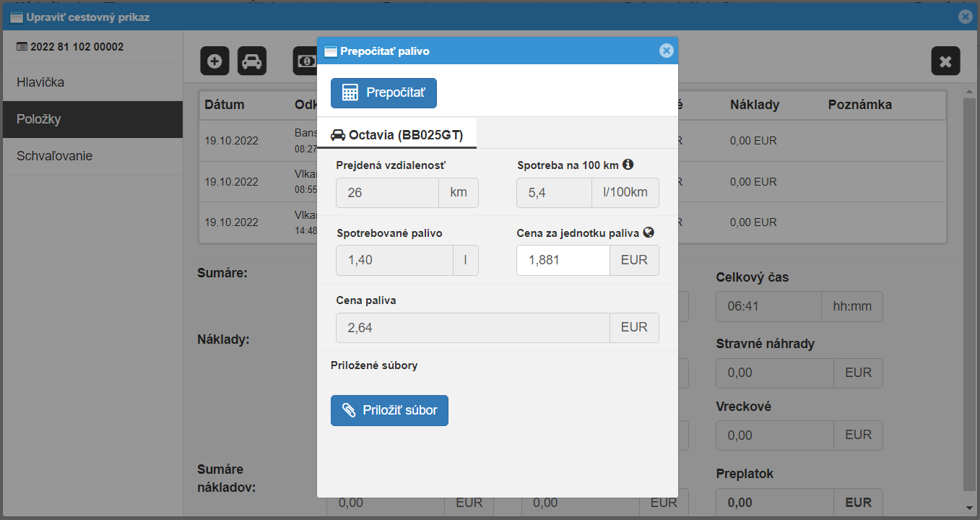Click the Dátum column header
Screen dimensions: 980x520
click(225, 105)
